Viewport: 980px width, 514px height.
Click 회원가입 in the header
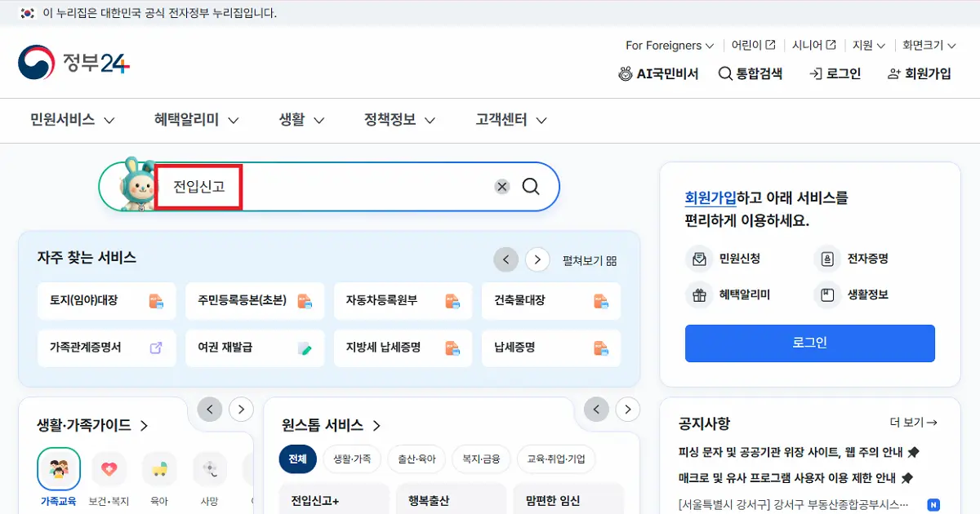[920, 73]
